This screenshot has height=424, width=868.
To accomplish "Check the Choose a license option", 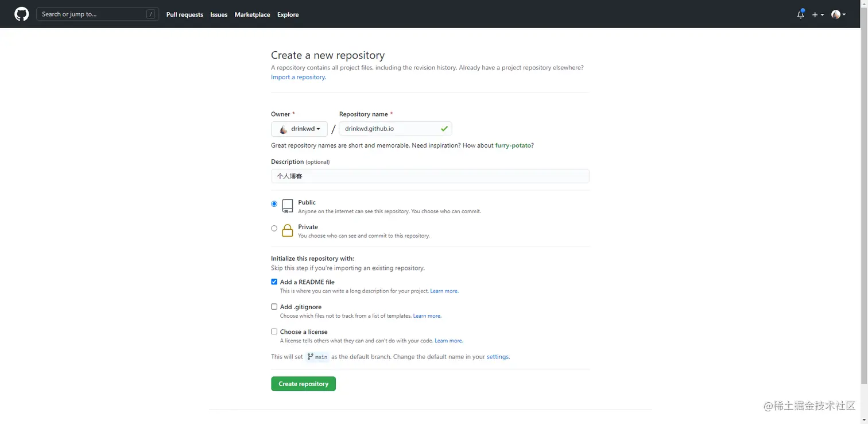I will pos(274,332).
